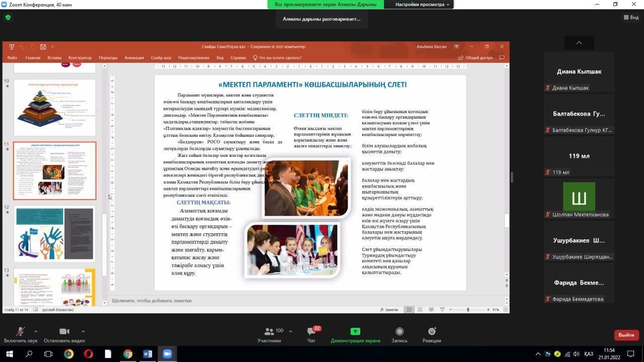Open the Participants panel icon
This screenshot has height=362, width=644.
[269, 331]
